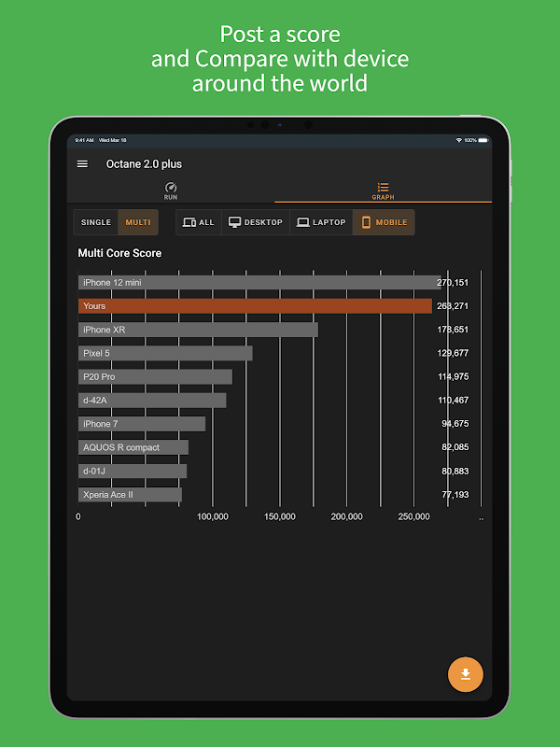Click the 250,000 axis label

pyautogui.click(x=413, y=517)
